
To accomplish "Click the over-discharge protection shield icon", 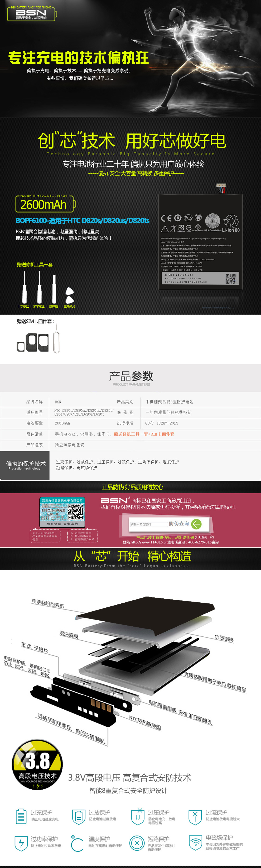I will click(x=78, y=817).
